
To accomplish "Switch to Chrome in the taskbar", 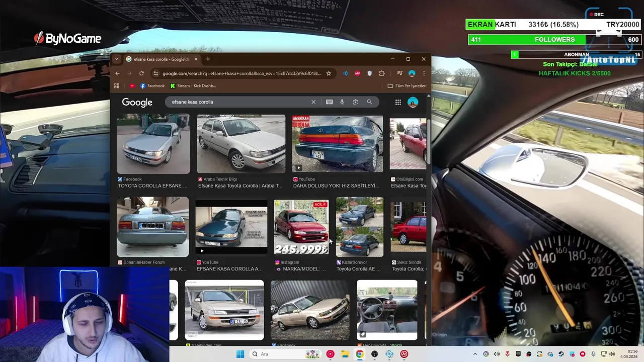I will (x=359, y=354).
